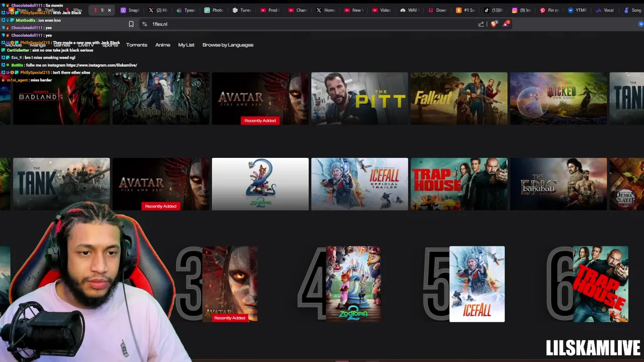Switch to the YouTube 'Prod' tab

click(270, 10)
